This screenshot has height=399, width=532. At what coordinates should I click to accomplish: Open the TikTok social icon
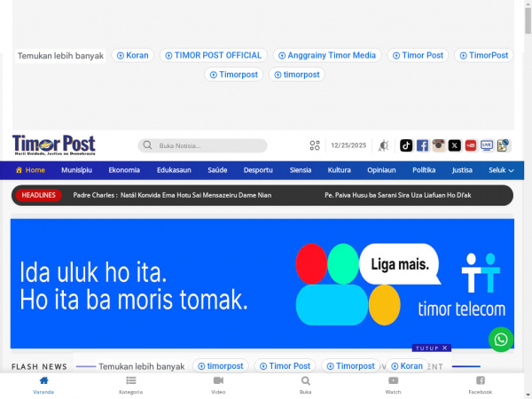(x=406, y=145)
